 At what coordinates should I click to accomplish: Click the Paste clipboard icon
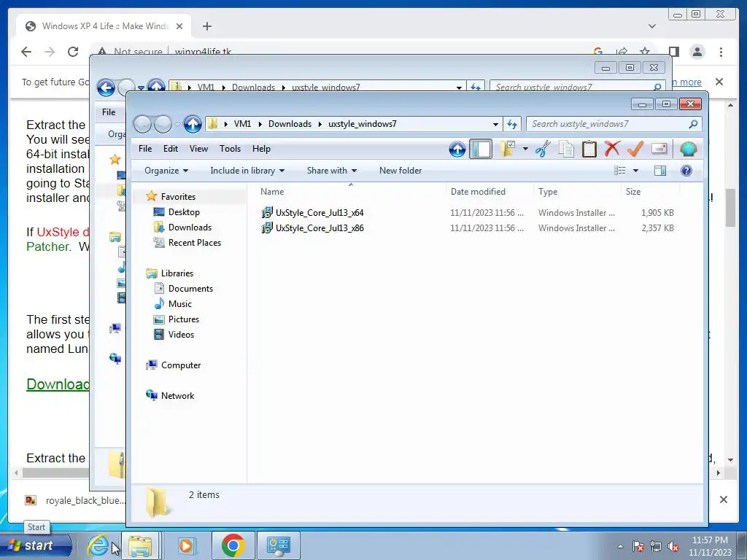(x=589, y=149)
